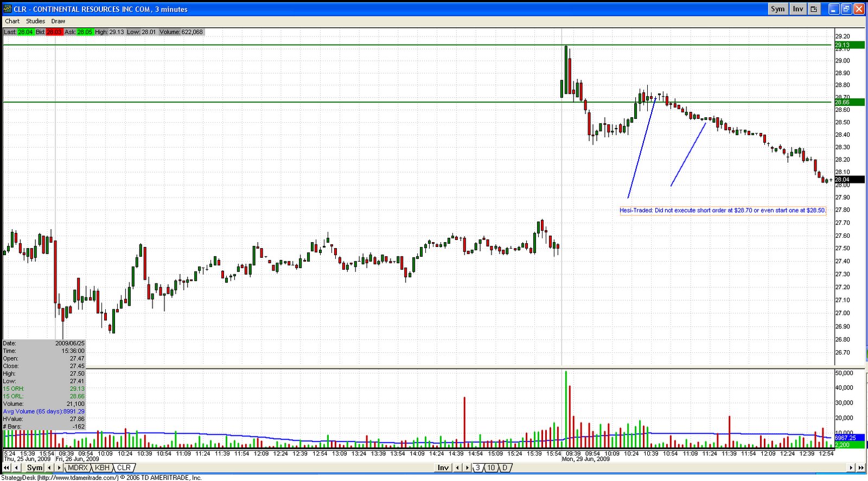
Task: Click the Volume 622,068 quote field
Action: click(181, 32)
